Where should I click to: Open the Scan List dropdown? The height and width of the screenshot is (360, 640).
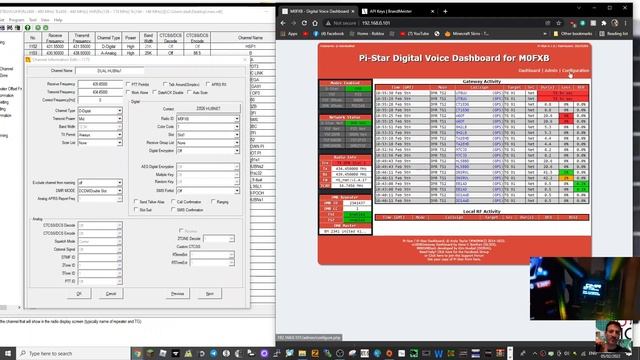100,143
